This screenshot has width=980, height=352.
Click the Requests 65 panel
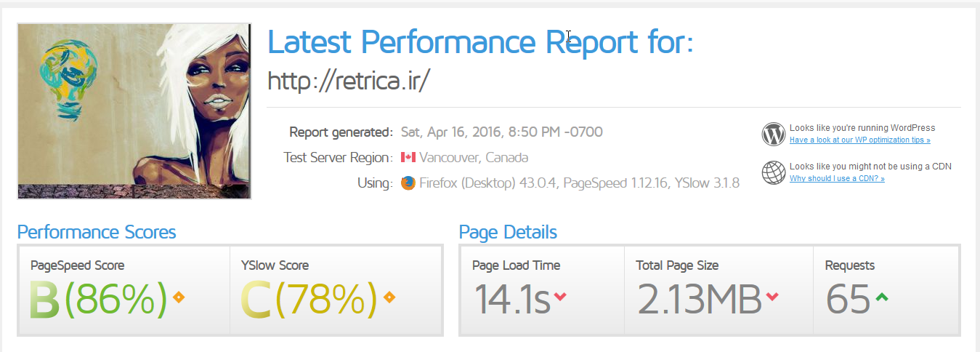[886, 290]
